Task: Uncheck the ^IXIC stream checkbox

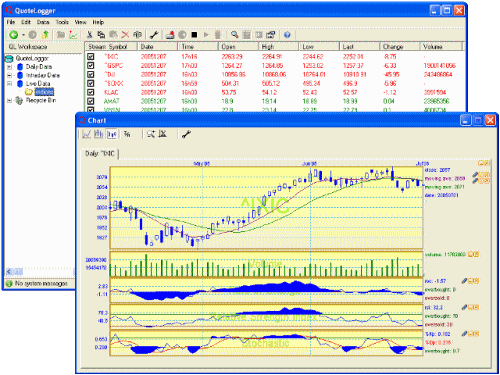Action: click(91, 56)
